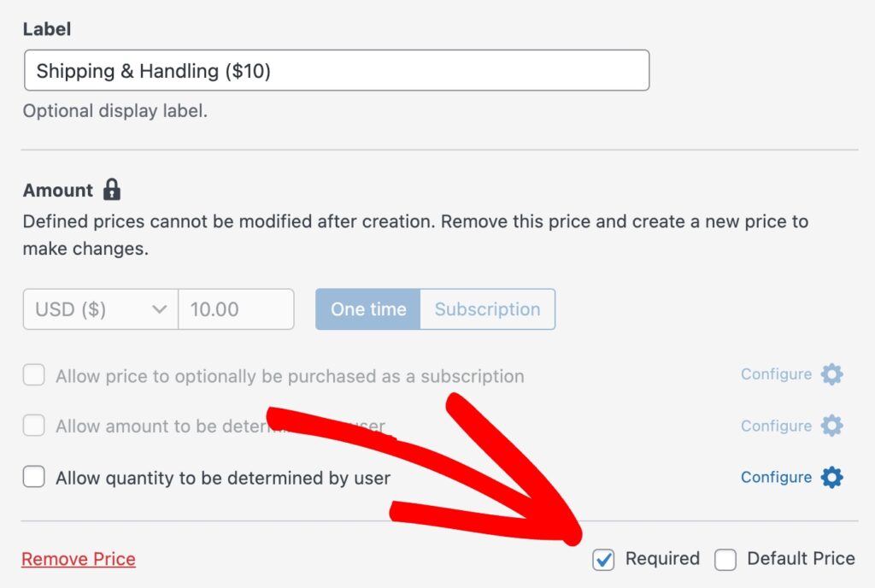Click the Remove Price link
Viewport: 875px width, 588px height.
coord(79,560)
